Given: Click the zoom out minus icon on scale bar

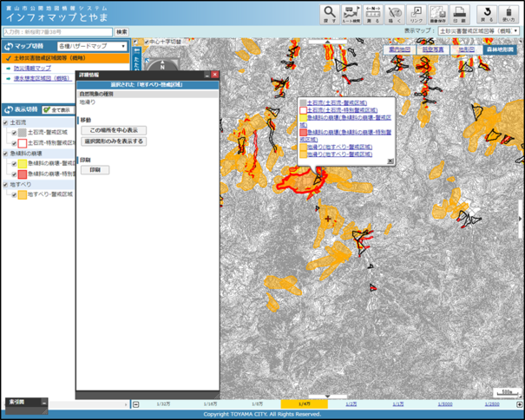Looking at the screenshot, I should pos(135,404).
